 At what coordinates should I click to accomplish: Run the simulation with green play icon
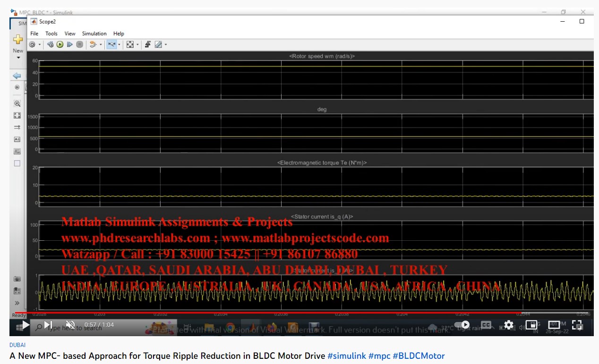point(60,44)
